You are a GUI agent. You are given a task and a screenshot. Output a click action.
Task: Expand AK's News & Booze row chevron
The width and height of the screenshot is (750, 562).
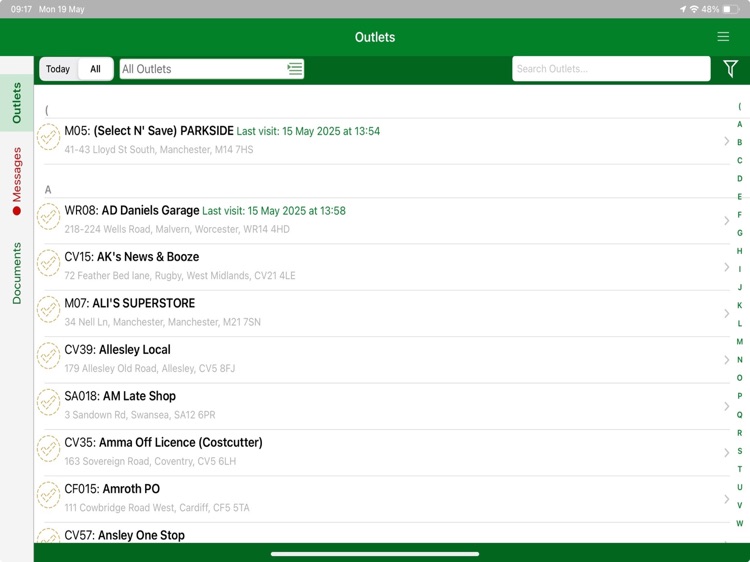(727, 267)
